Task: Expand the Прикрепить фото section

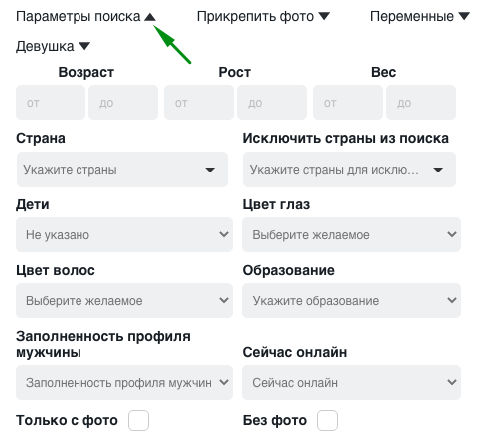Action: [x=263, y=16]
